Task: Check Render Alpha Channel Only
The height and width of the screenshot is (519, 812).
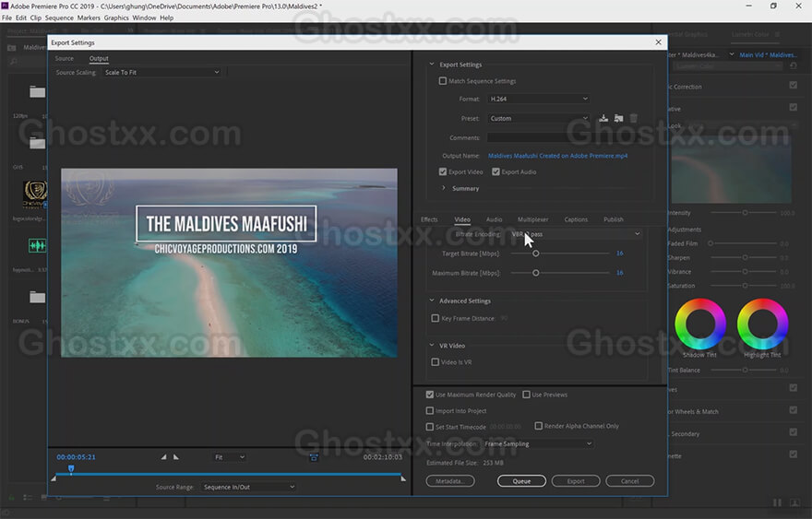Action: coord(539,426)
